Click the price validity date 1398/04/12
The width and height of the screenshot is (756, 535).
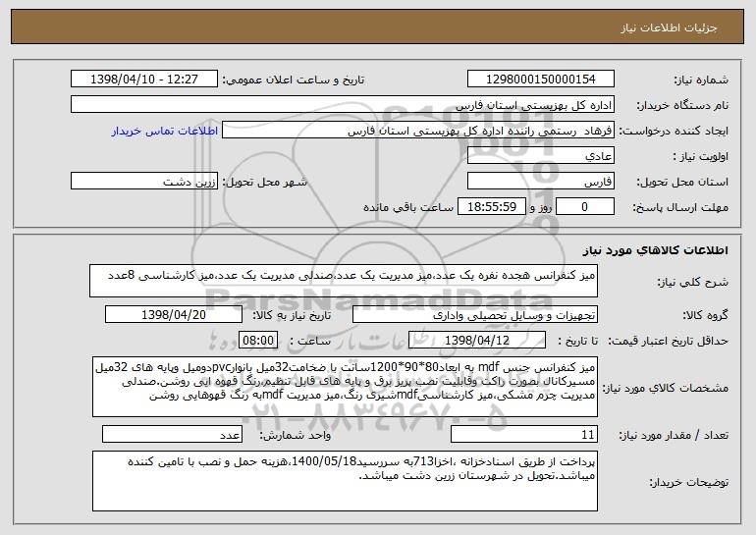[477, 341]
